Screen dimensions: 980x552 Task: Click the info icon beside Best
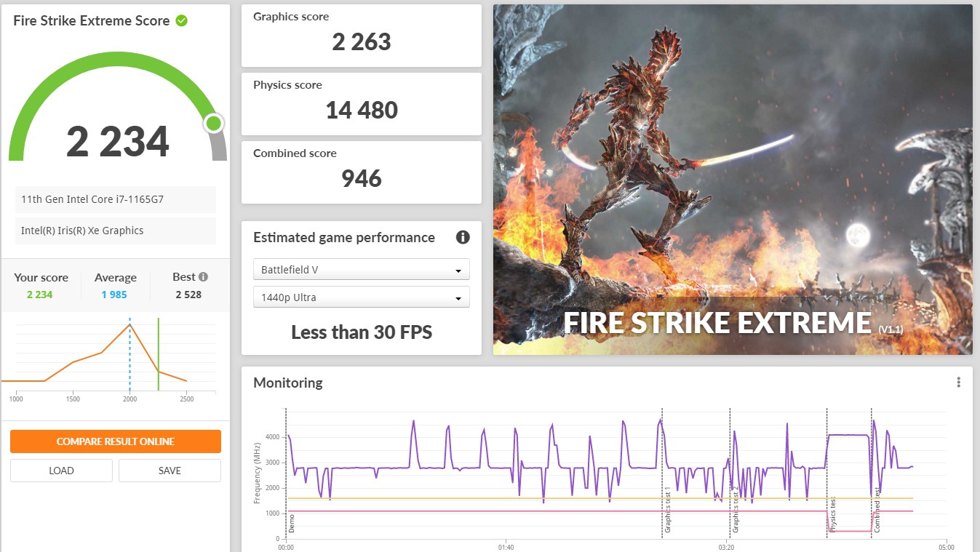(x=204, y=276)
